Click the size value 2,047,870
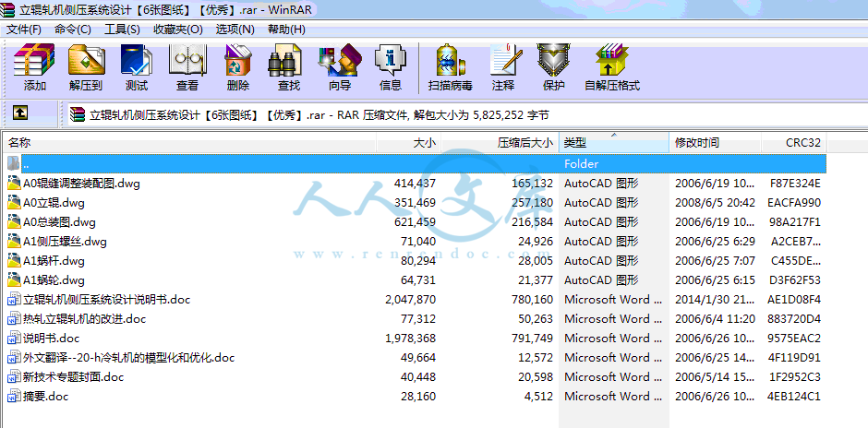The height and width of the screenshot is (428, 868). 410,300
